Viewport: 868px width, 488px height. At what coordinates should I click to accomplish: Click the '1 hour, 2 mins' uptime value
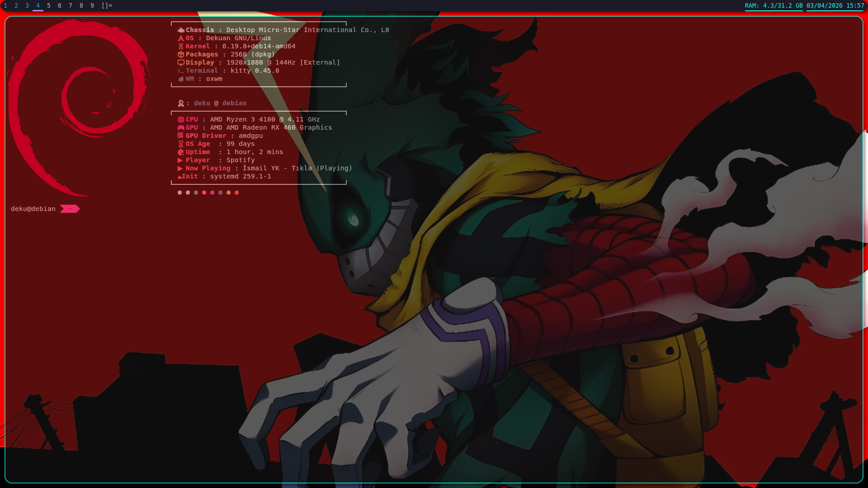[255, 152]
